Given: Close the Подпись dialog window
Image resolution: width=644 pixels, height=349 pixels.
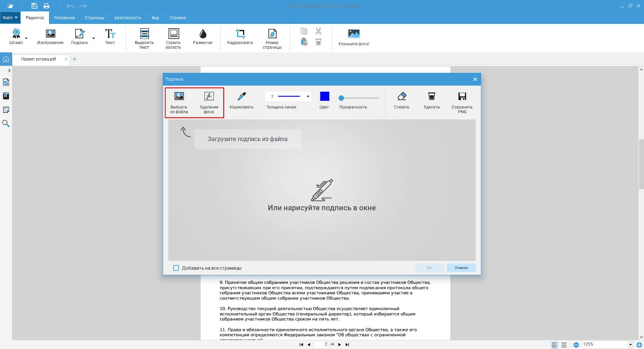Looking at the screenshot, I should [475, 79].
